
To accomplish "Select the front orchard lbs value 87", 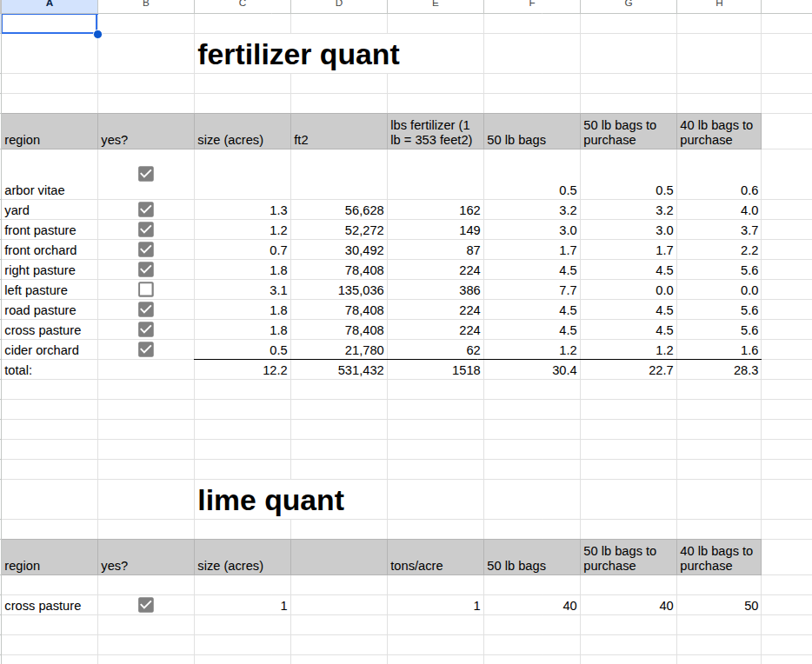I will click(436, 250).
